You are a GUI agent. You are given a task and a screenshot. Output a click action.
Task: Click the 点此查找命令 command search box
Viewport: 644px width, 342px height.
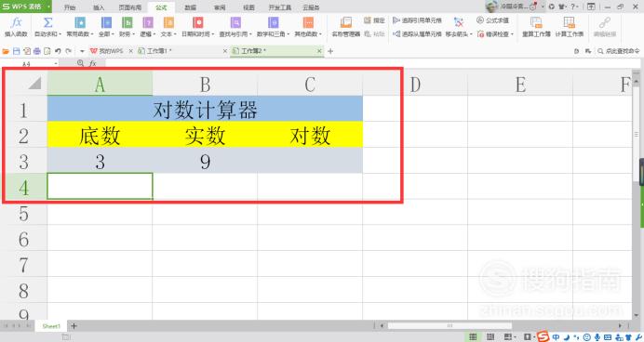[619, 51]
